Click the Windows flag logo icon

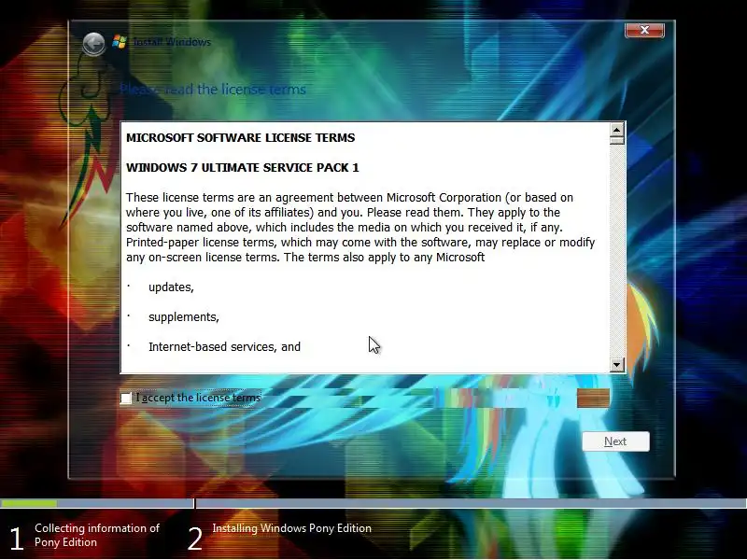(120, 42)
